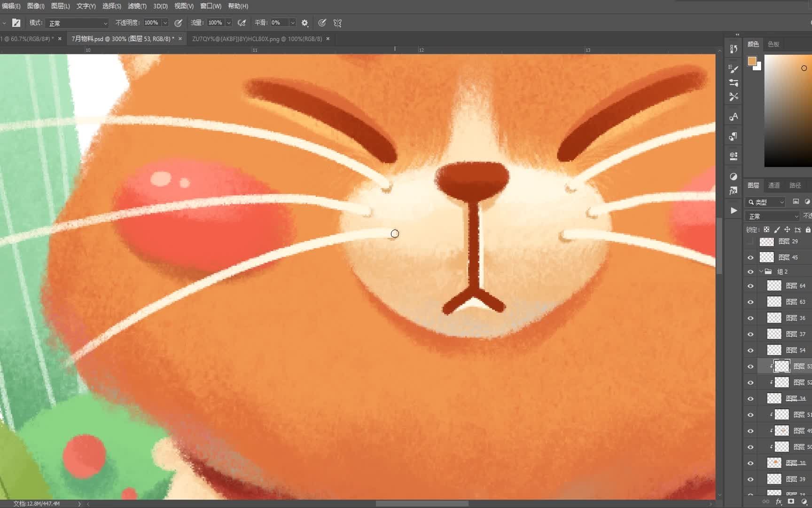Hide layer 图层 64
The width and height of the screenshot is (812, 508).
click(x=750, y=286)
